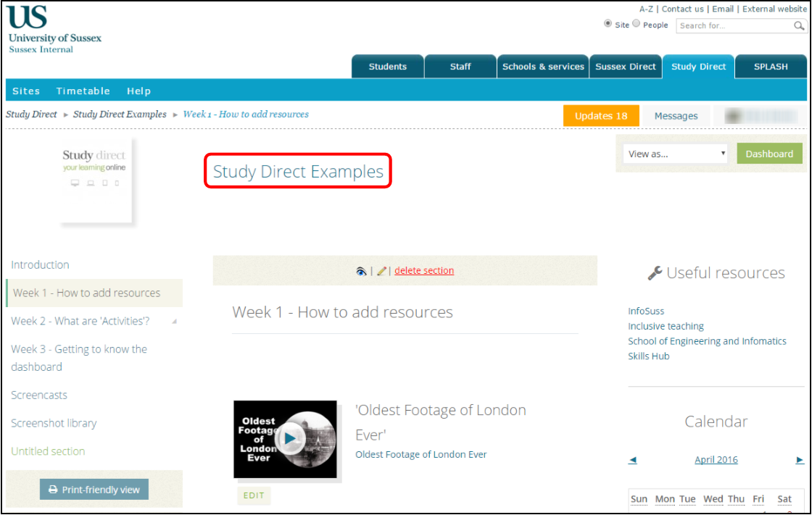Select Screenshot library in the sidebar
Image resolution: width=812 pixels, height=515 pixels.
pos(54,424)
